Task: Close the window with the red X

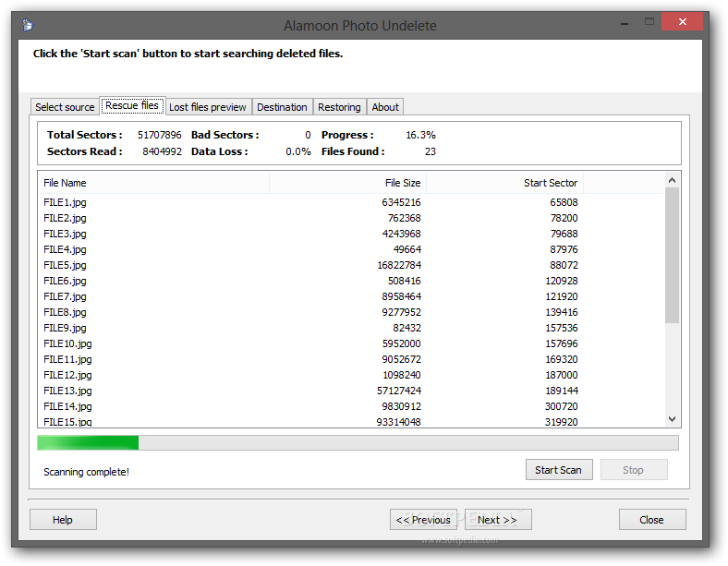Action: pyautogui.click(x=682, y=21)
